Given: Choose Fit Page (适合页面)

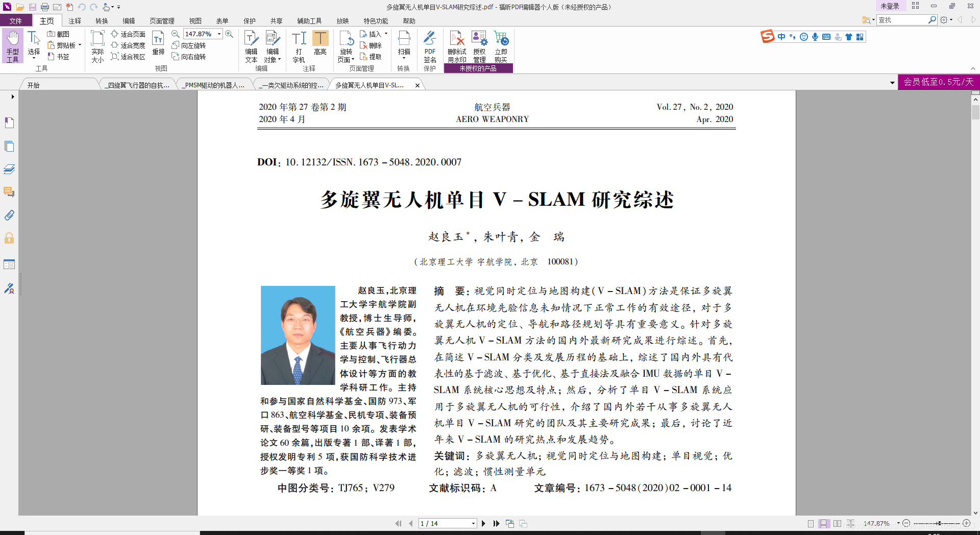Looking at the screenshot, I should tap(128, 34).
